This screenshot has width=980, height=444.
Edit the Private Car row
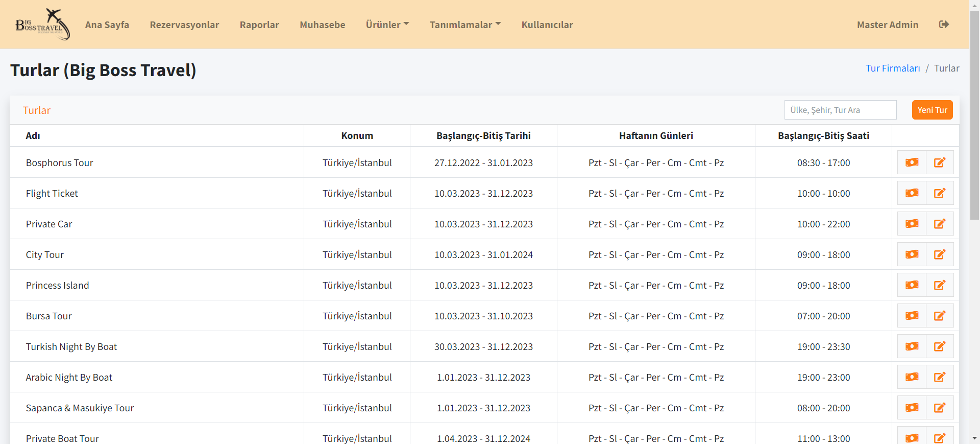940,224
